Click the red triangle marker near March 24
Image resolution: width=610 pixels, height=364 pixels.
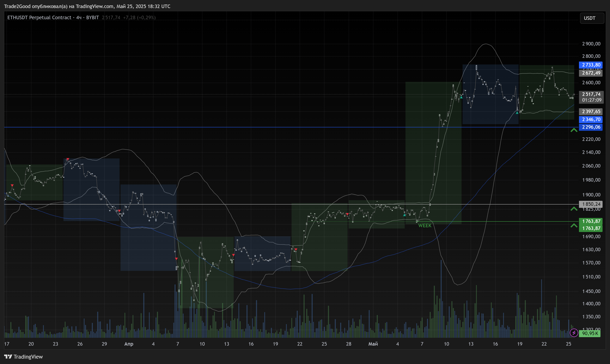click(x=68, y=159)
